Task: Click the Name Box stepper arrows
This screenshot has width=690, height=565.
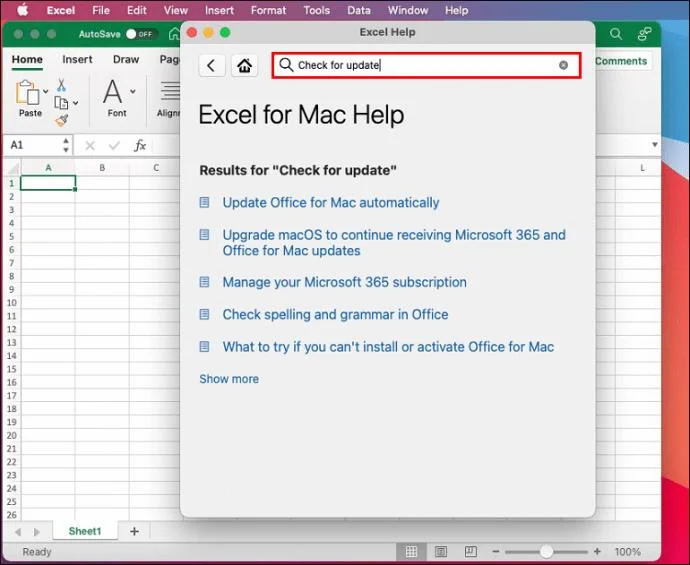Action: click(66, 145)
